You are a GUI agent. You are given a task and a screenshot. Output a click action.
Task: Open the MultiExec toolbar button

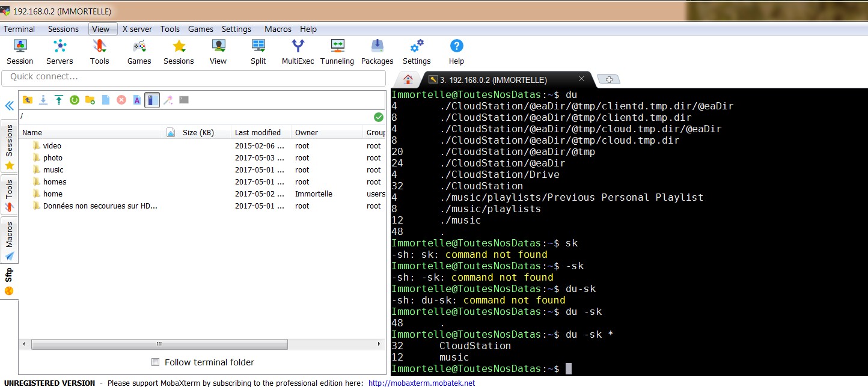298,52
